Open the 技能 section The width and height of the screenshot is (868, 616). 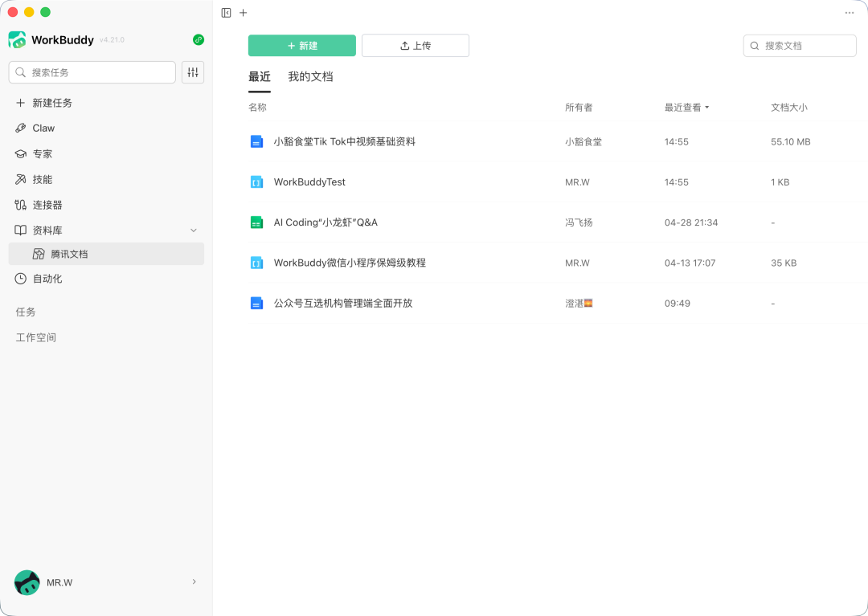106,179
